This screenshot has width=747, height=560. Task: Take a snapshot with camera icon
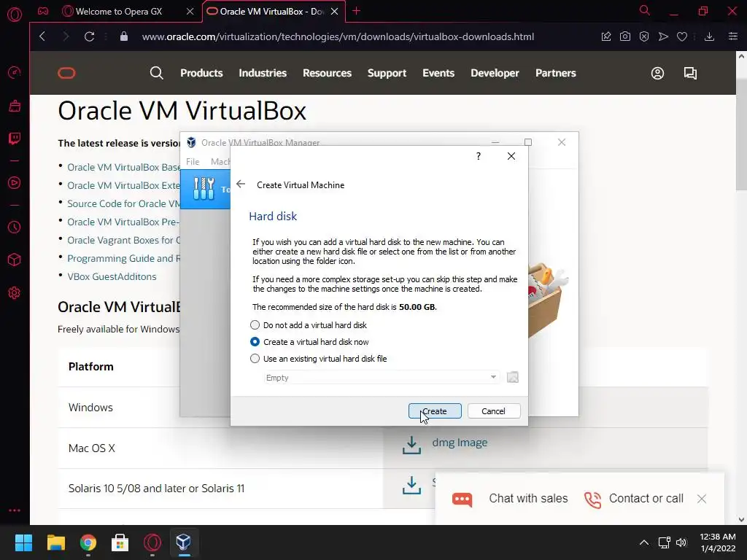point(625,36)
